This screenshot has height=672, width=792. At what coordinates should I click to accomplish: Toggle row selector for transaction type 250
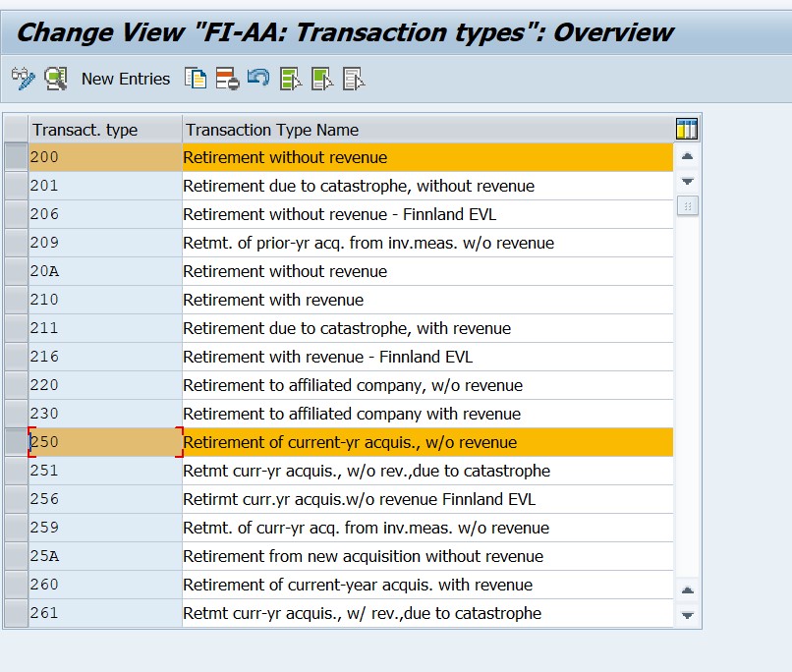click(16, 442)
